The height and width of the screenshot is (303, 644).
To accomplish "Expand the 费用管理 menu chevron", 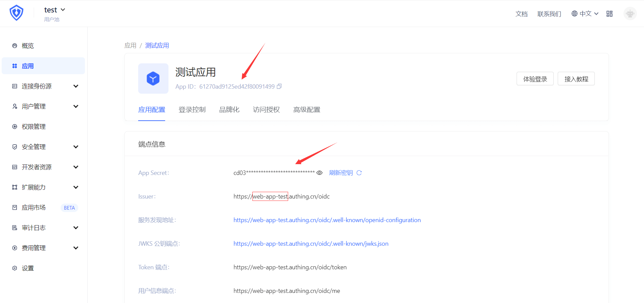I will tap(76, 248).
